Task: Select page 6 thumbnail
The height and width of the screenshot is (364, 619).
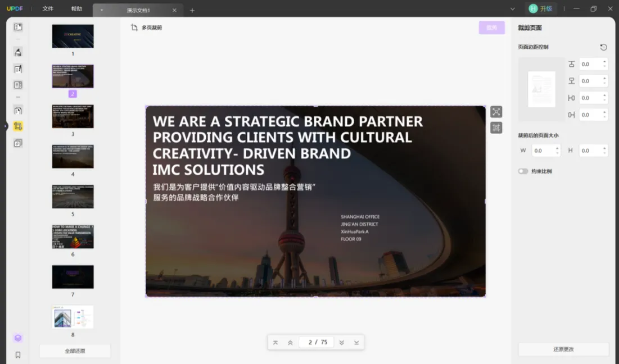Action: point(73,236)
